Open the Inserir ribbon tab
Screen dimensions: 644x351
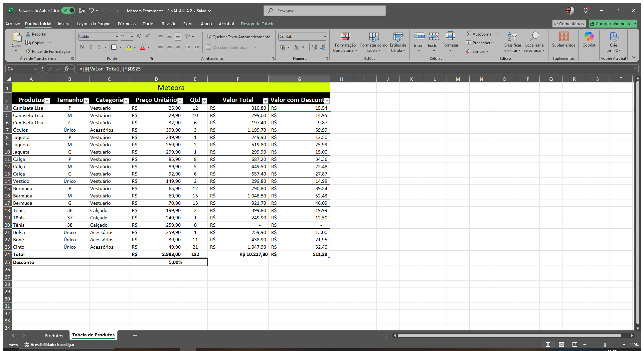64,24
